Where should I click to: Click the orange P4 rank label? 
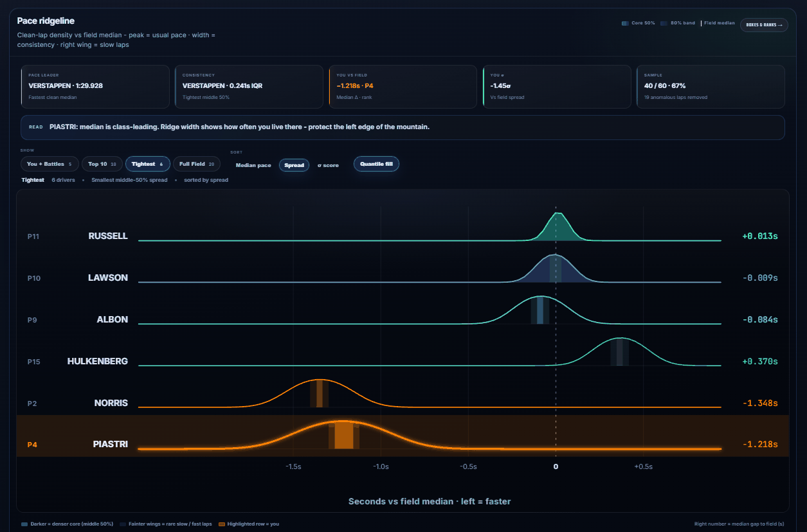pos(32,445)
